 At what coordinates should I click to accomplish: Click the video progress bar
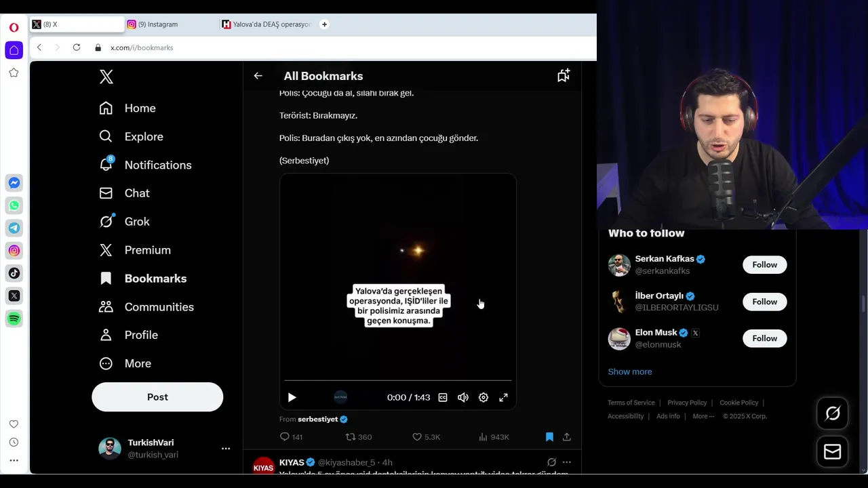click(x=398, y=381)
